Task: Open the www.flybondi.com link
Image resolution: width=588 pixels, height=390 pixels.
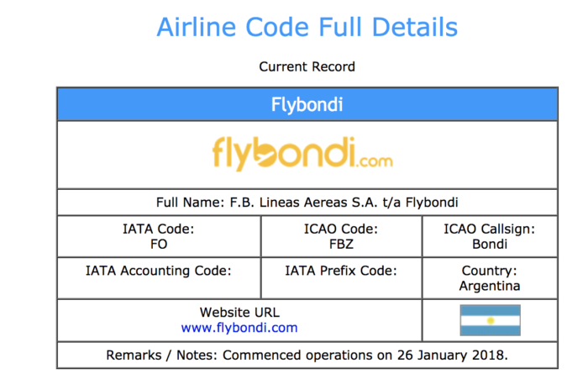Action: (239, 328)
